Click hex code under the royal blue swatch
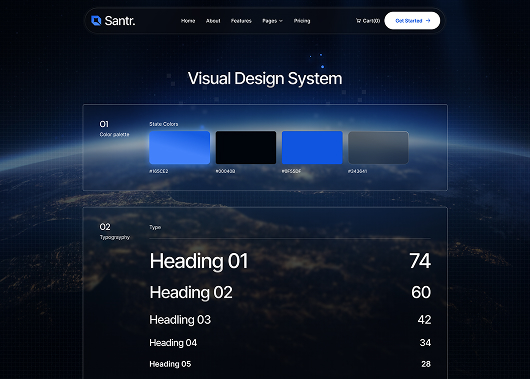 click(x=291, y=171)
